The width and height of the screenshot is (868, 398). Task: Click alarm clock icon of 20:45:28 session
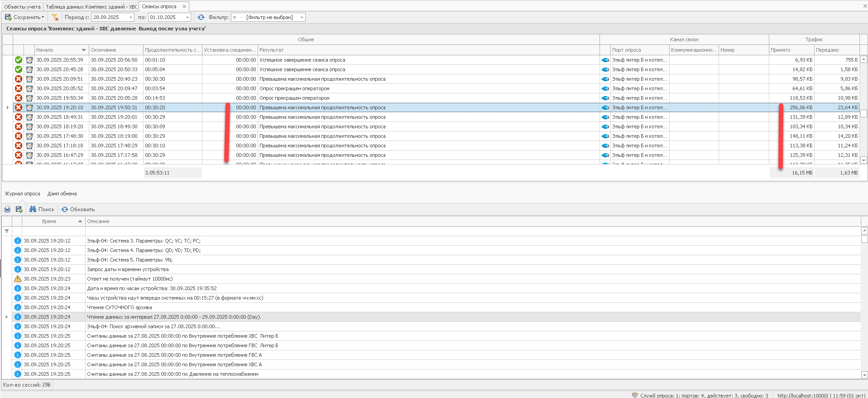pyautogui.click(x=29, y=69)
